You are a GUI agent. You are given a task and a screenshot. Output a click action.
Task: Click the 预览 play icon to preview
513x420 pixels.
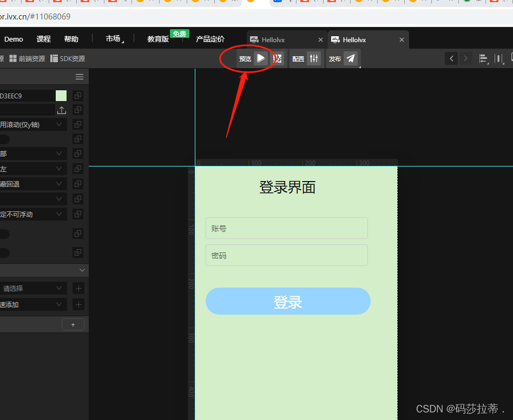click(x=260, y=58)
